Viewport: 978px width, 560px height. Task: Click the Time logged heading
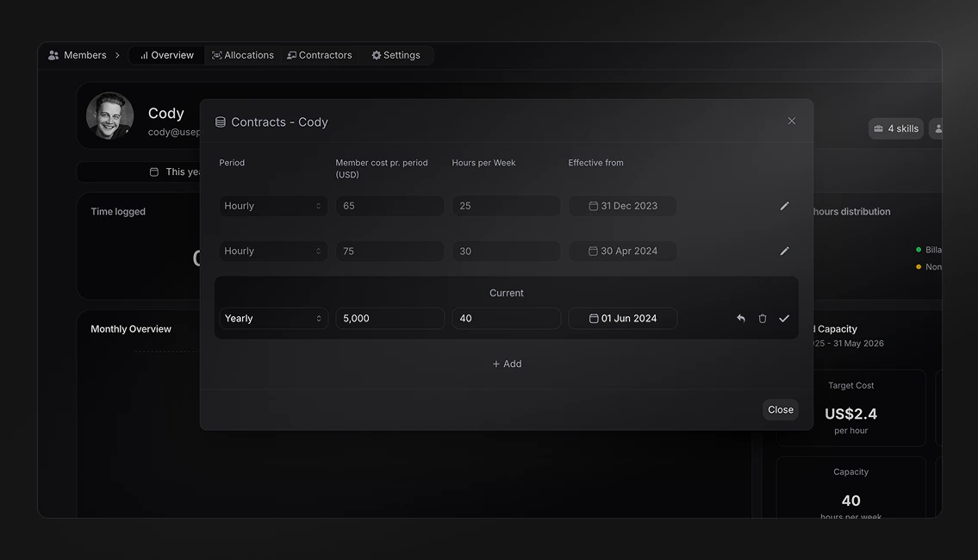click(x=118, y=211)
